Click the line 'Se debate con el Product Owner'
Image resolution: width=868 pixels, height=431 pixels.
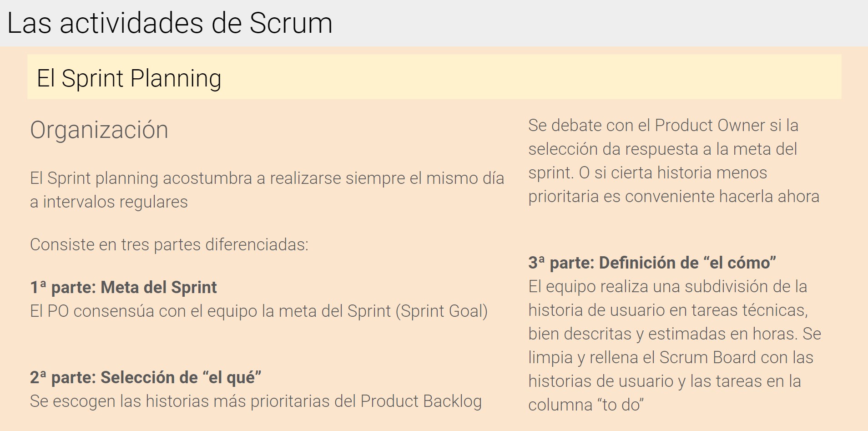coord(663,126)
